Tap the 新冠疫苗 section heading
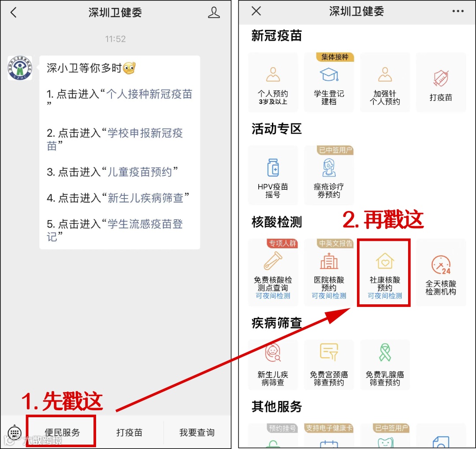 tap(276, 36)
